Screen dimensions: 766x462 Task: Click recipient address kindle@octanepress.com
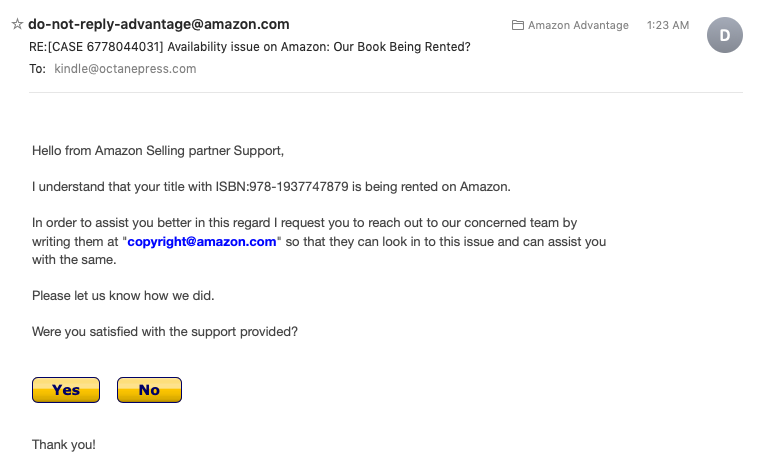tap(125, 69)
